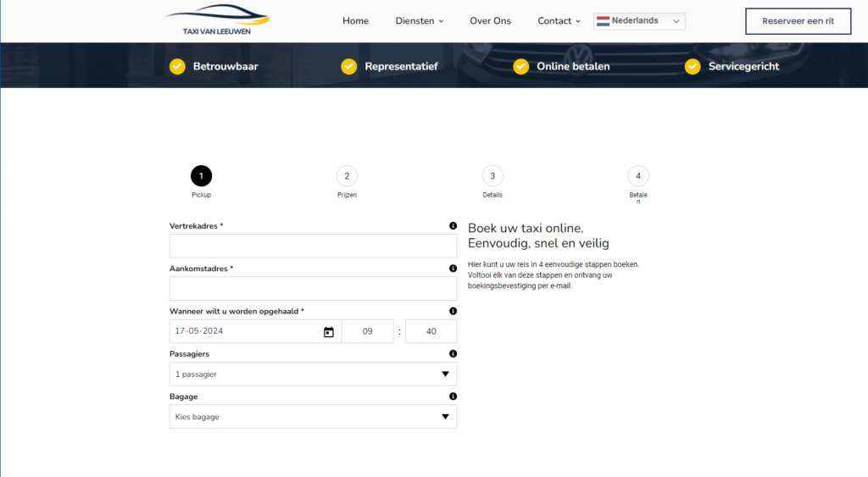868x477 pixels.
Task: Click the Representatief label text
Action: [401, 66]
